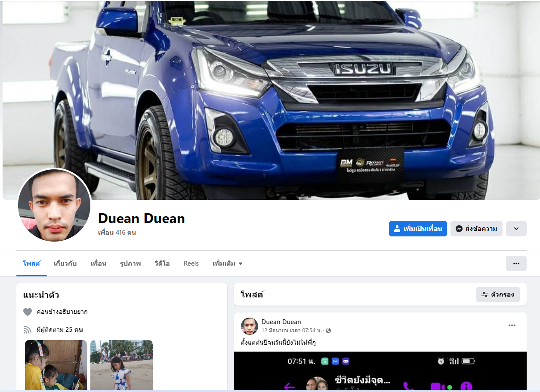Open the featured photo of girl on beach
This screenshot has height=392, width=540.
(122, 365)
